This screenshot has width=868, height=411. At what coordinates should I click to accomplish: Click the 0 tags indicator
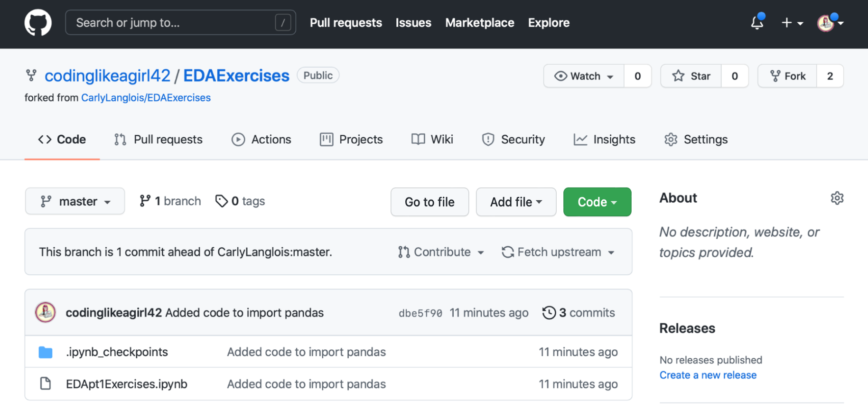coord(240,201)
